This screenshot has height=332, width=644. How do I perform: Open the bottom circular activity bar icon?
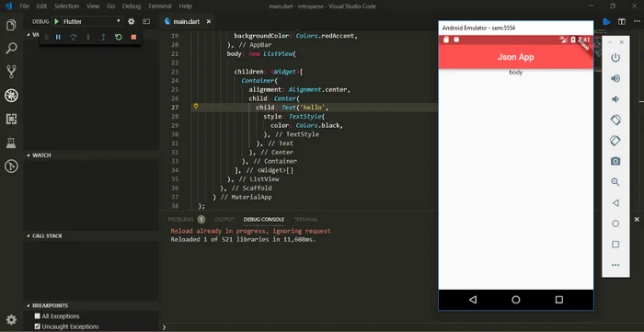coord(11,166)
